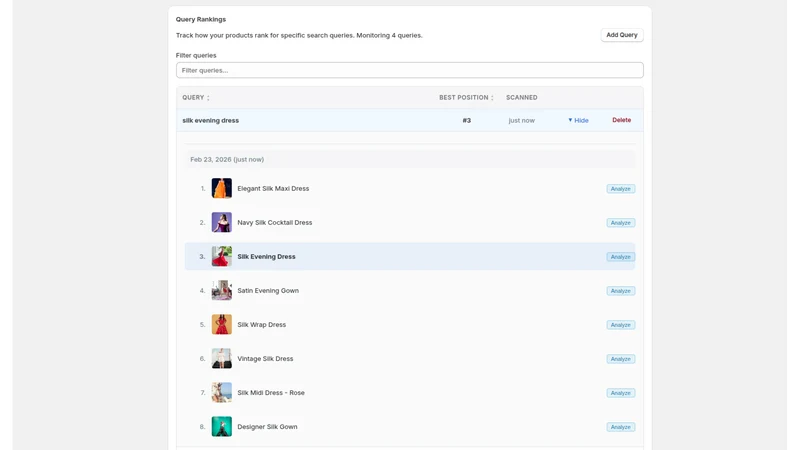Click the 'Query Rankings' heading
Viewport: 800px width, 450px height.
pos(201,19)
